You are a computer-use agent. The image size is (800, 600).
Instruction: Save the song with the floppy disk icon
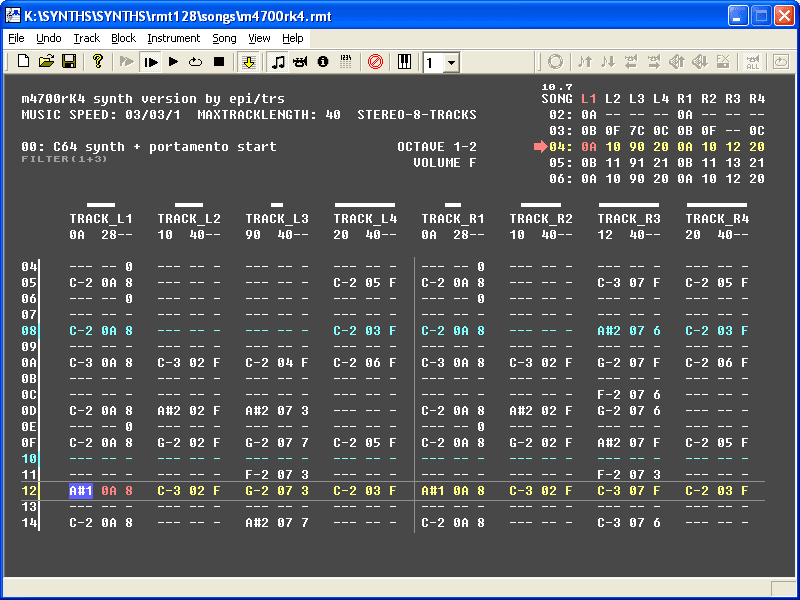tap(69, 62)
